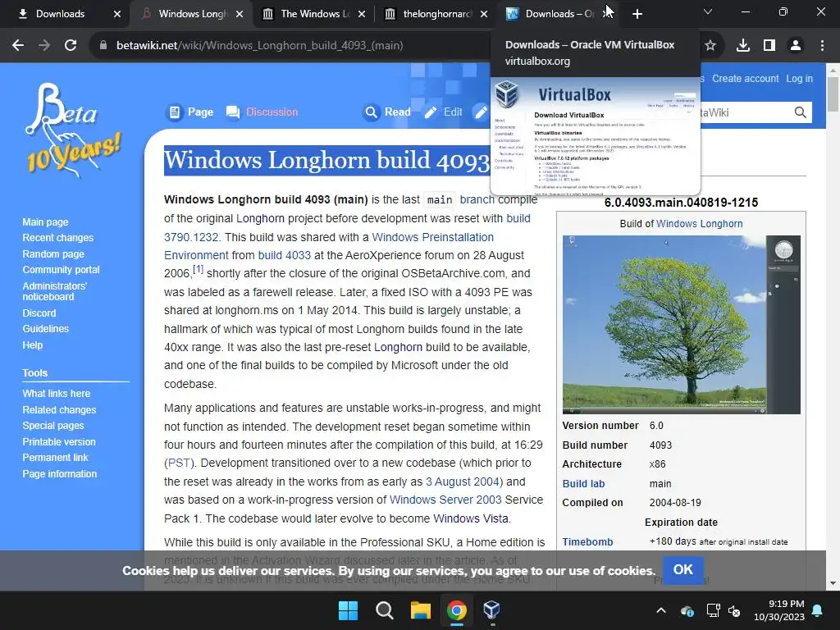Open Permanent link tool
Viewport: 840px width, 630px height.
tap(55, 458)
